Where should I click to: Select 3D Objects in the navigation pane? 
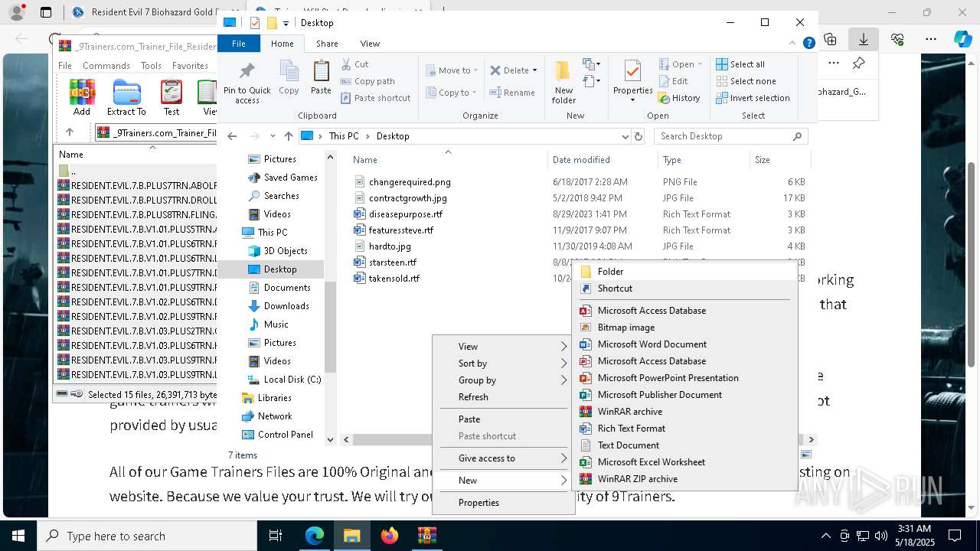pyautogui.click(x=286, y=251)
